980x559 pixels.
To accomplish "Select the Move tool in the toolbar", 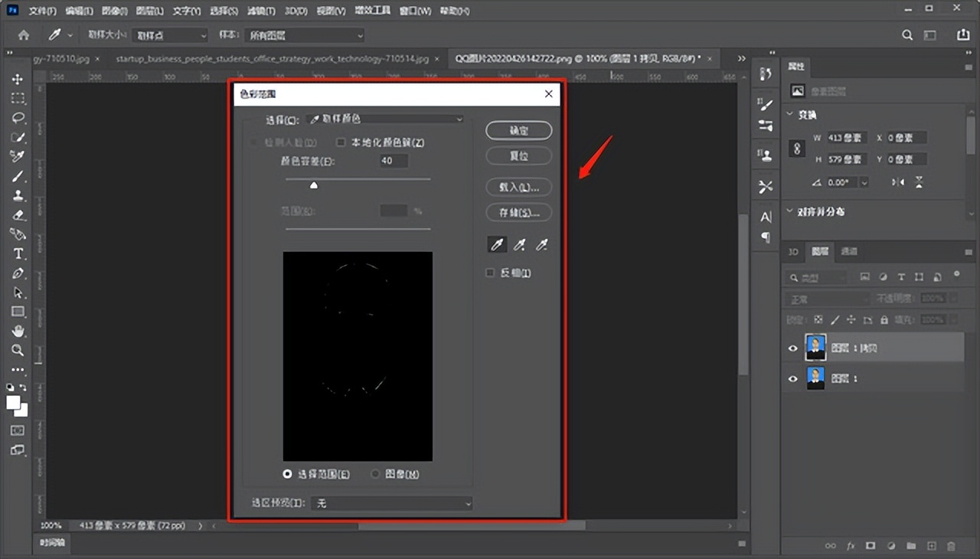I will 17,78.
